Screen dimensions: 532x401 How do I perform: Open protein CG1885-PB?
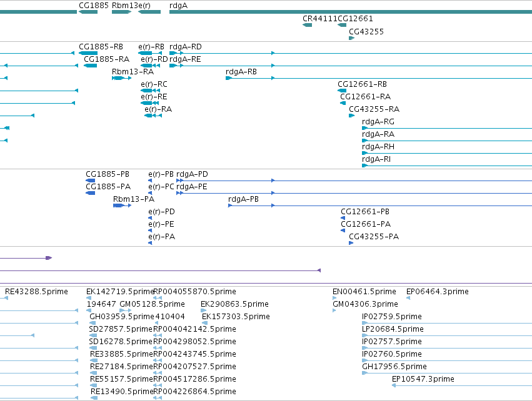pyautogui.click(x=108, y=174)
